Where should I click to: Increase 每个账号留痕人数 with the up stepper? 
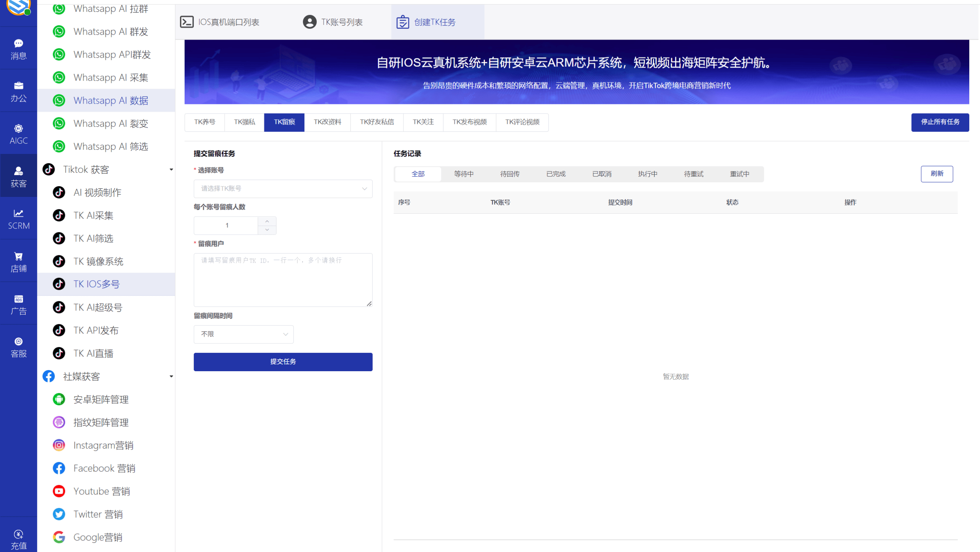pos(267,221)
